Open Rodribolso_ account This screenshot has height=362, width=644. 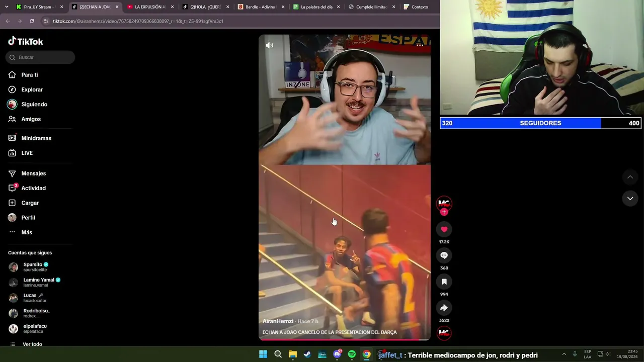coord(29,313)
